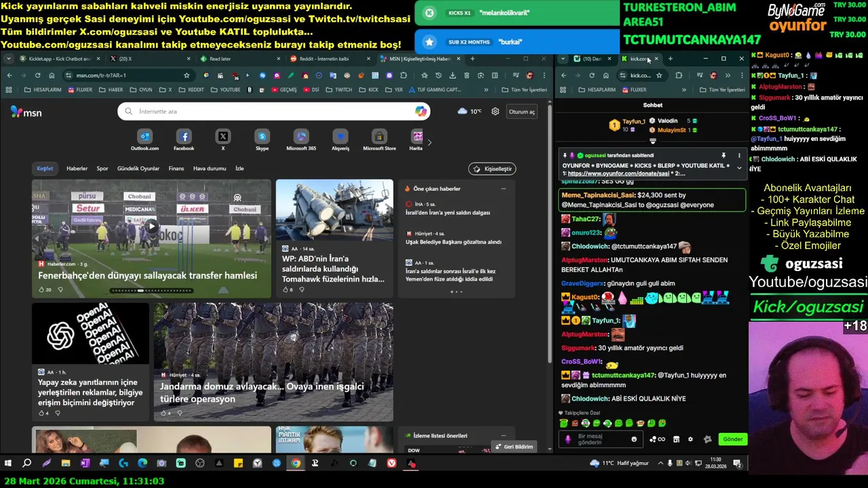Open the Kick chat shop icon
This screenshot has width=868, height=488.
pos(675,439)
